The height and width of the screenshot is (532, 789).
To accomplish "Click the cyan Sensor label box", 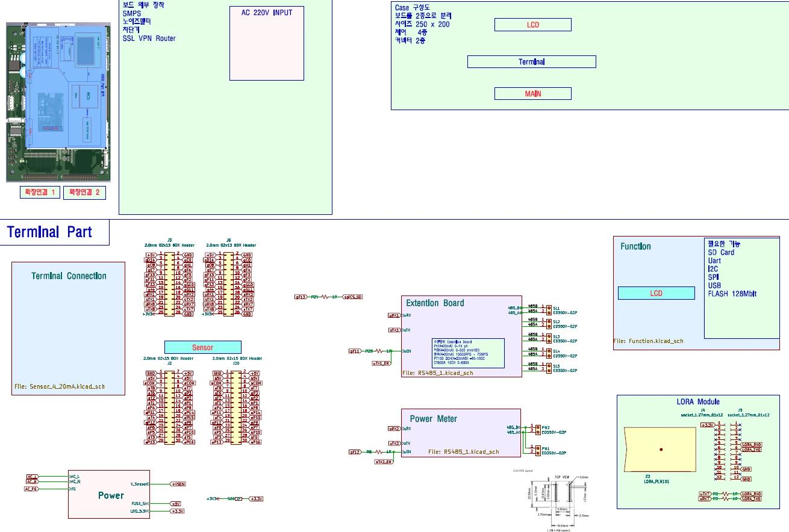I will pyautogui.click(x=203, y=347).
